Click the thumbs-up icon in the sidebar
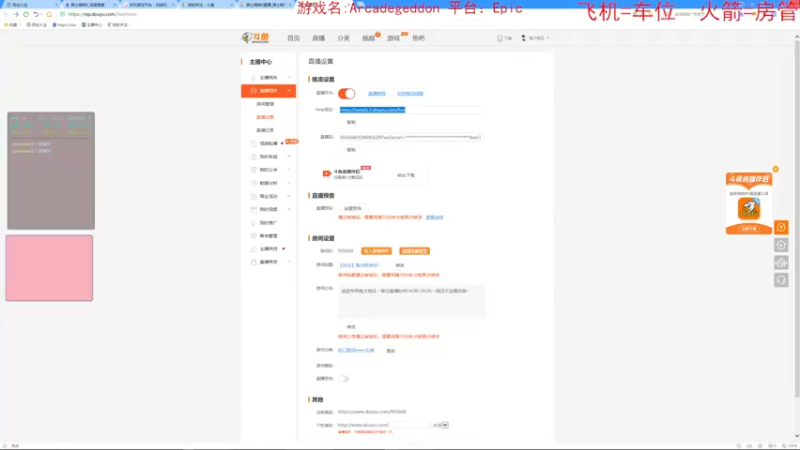 point(254,248)
